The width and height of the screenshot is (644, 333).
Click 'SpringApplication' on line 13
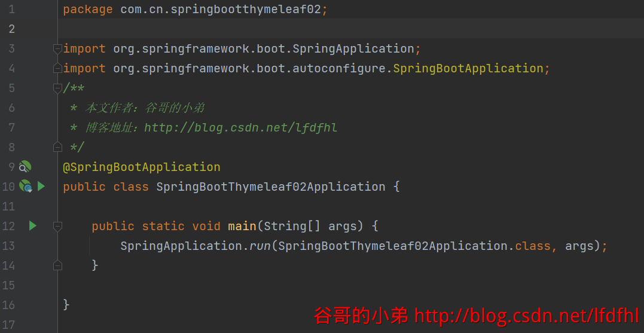tap(181, 246)
